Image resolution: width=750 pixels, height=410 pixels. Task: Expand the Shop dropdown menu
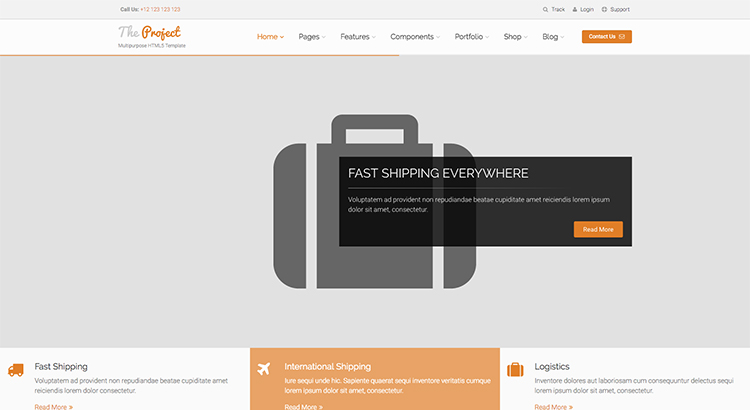pos(515,37)
